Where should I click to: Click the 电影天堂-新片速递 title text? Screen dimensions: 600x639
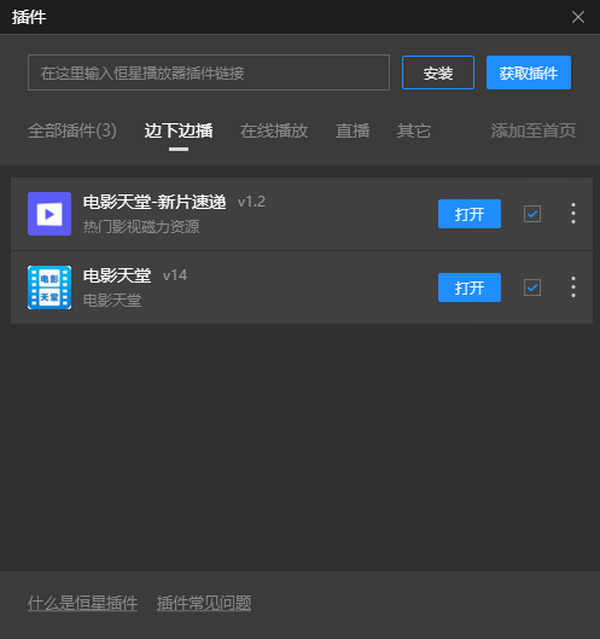(154, 202)
